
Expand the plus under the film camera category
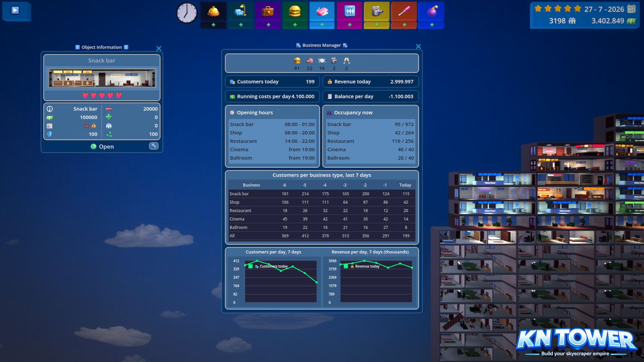[x=377, y=25]
